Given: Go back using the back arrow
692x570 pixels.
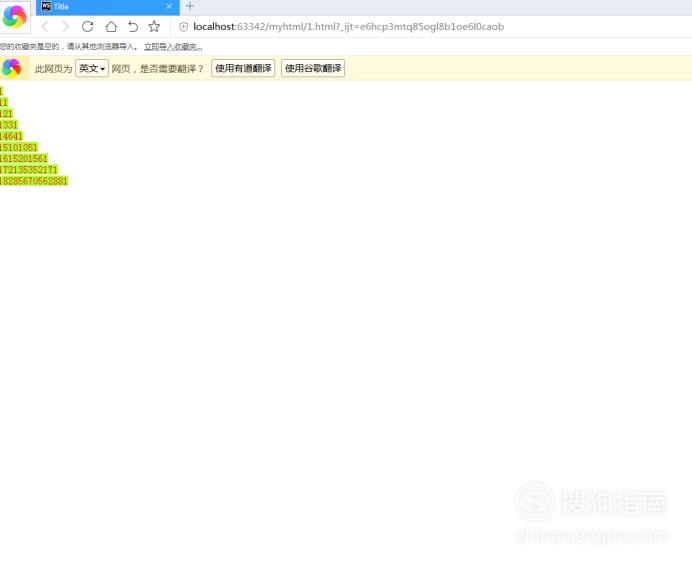Looking at the screenshot, I should click(x=45, y=26).
